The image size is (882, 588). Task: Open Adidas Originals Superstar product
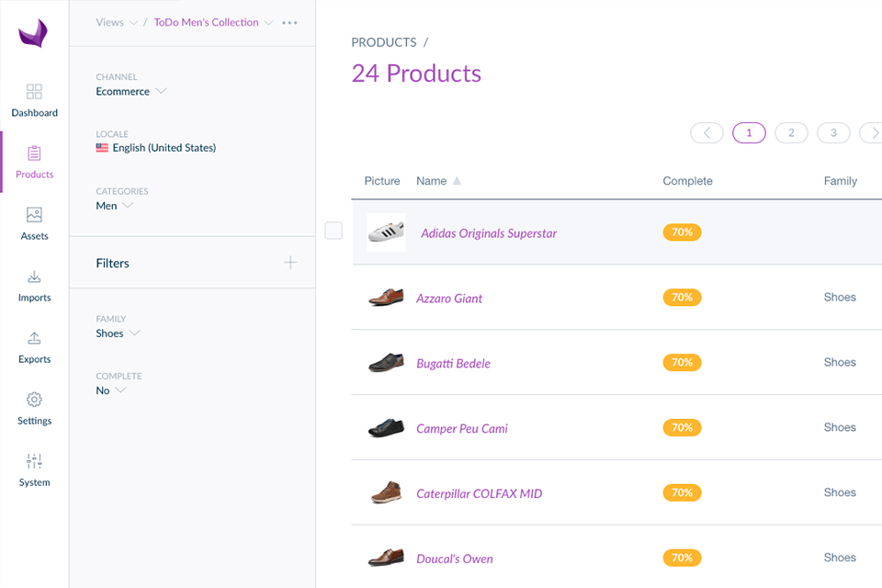(489, 233)
